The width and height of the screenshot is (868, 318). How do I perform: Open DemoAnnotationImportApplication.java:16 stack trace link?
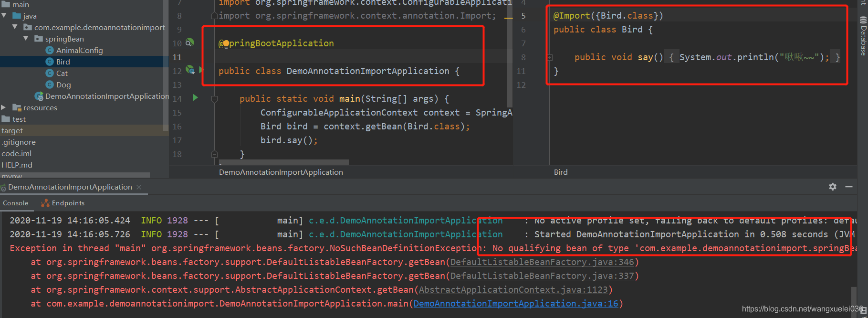point(515,304)
